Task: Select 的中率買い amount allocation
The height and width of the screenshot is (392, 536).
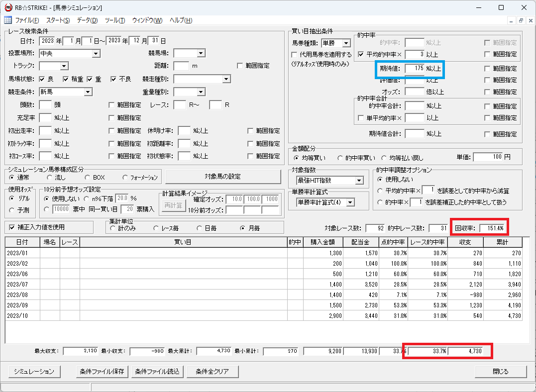Action: click(x=340, y=158)
